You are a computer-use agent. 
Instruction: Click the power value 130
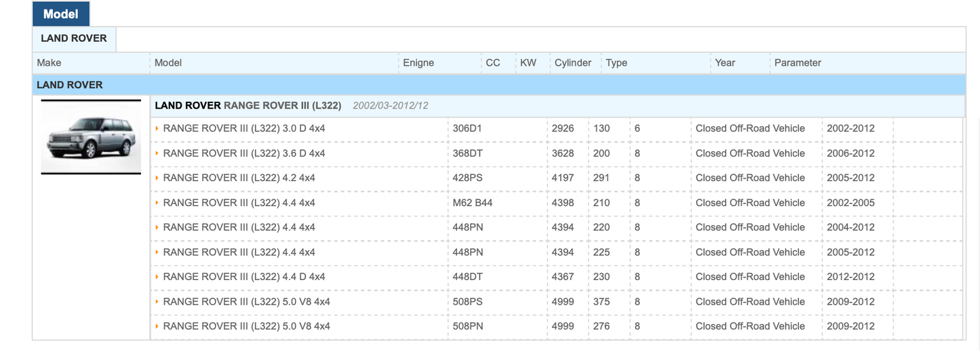point(602,128)
